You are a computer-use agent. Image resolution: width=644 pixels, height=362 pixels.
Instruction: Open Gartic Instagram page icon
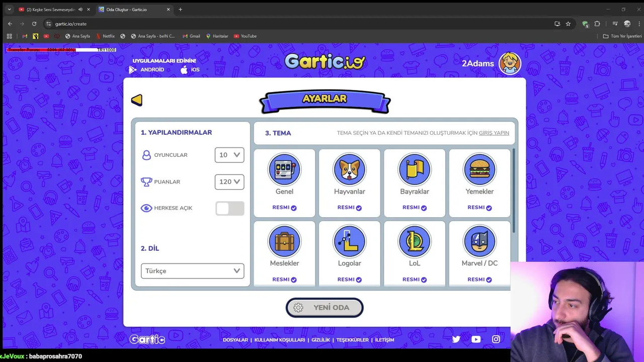point(496,339)
